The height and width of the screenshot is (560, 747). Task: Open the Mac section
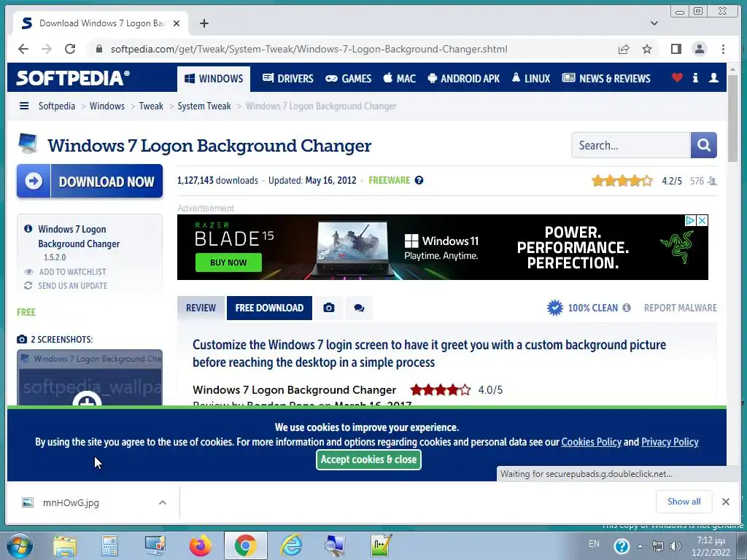point(400,79)
